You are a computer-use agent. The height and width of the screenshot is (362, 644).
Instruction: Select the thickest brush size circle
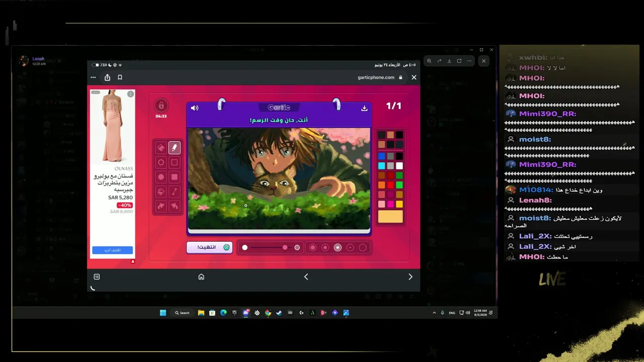click(x=312, y=247)
